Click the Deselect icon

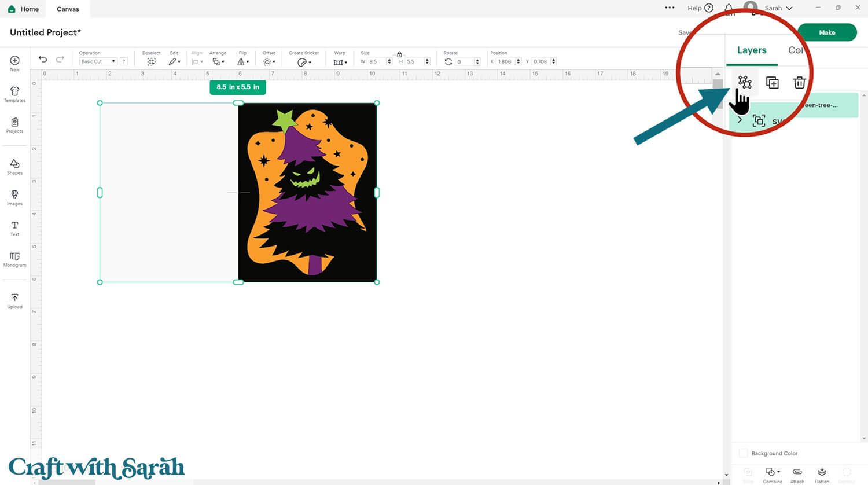[x=151, y=61]
